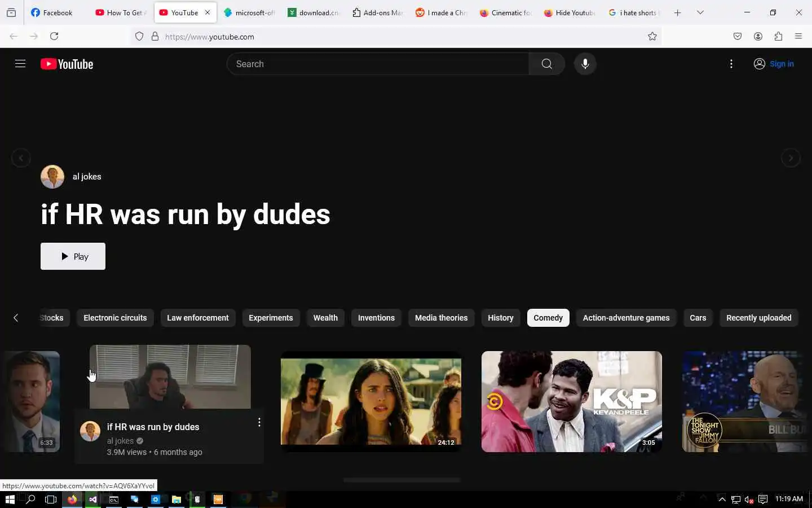Image resolution: width=812 pixels, height=508 pixels.
Task: Select Inventions chip
Action: pyautogui.click(x=376, y=318)
